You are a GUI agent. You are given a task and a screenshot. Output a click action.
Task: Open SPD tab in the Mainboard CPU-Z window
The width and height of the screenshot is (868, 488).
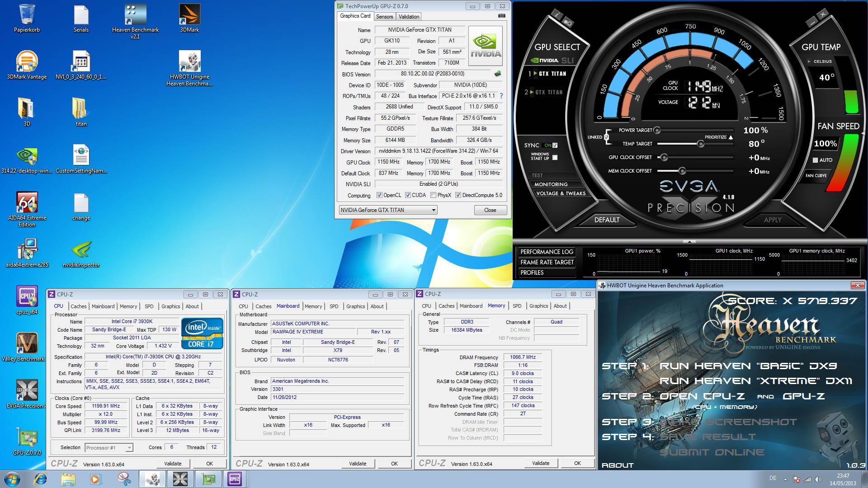pyautogui.click(x=334, y=306)
